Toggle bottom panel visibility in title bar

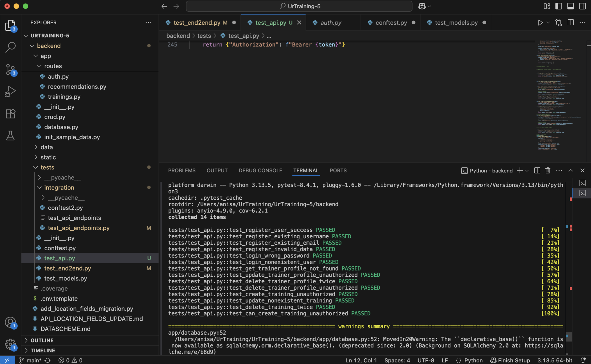point(571,6)
